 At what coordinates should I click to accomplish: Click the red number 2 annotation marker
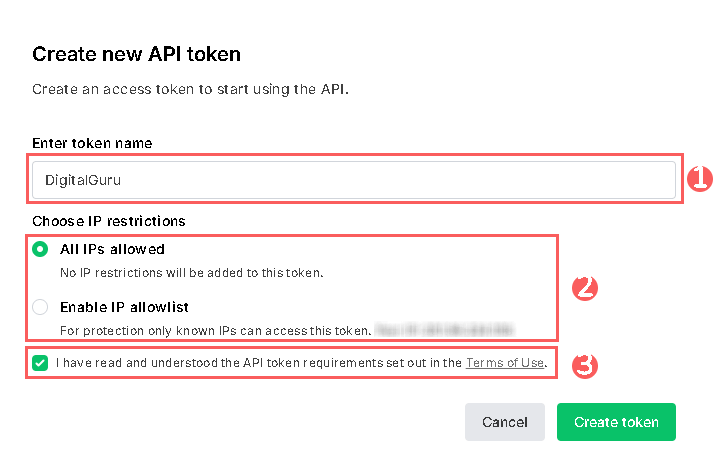(x=584, y=288)
